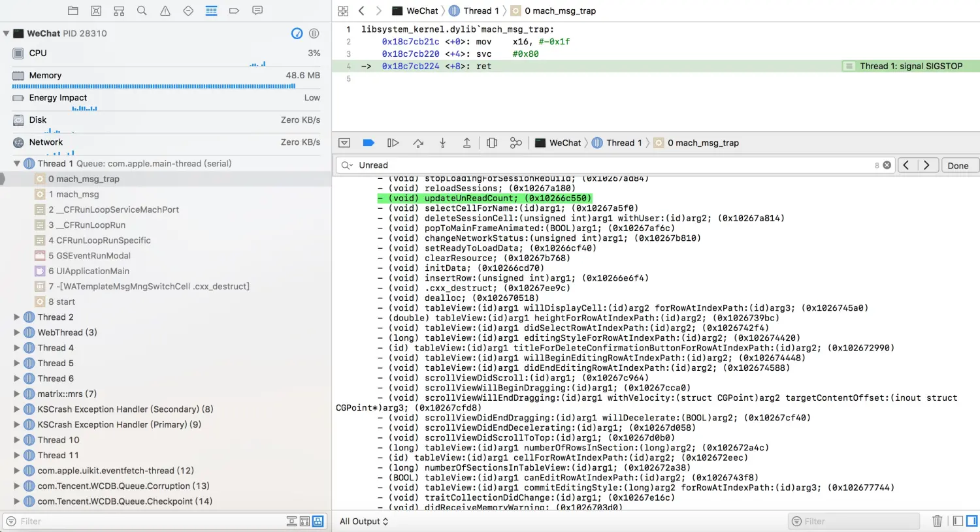Toggle the variables view pane

(x=958, y=521)
